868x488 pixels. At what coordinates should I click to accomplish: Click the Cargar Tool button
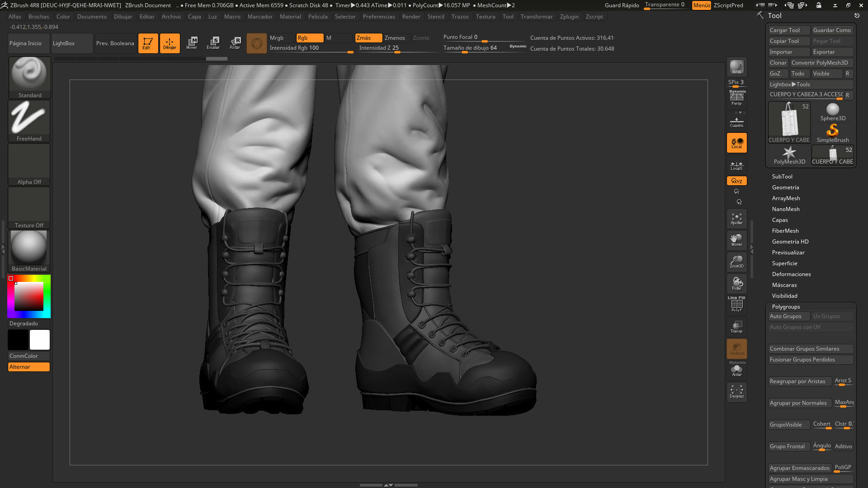789,30
